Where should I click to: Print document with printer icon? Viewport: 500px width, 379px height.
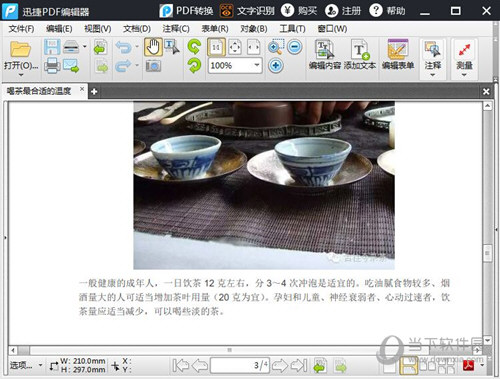click(x=52, y=65)
